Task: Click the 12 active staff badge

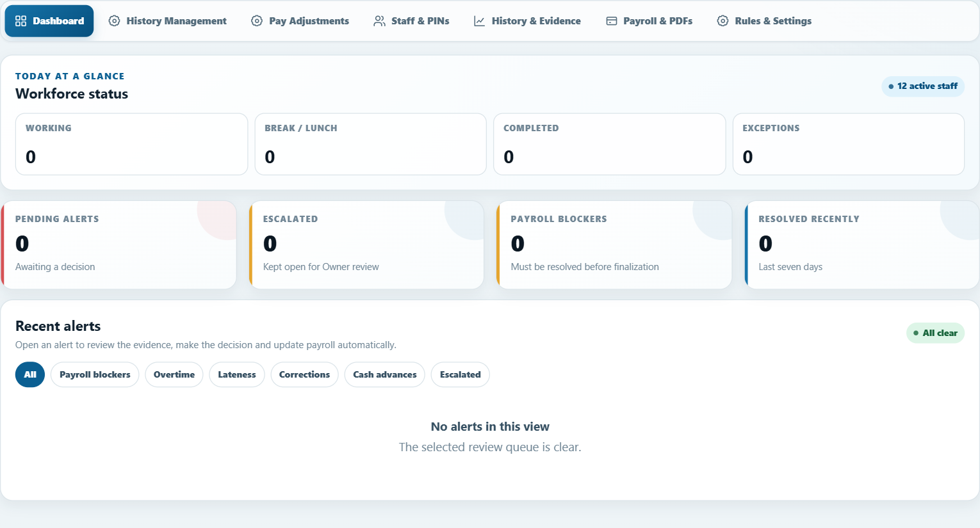Action: (923, 86)
